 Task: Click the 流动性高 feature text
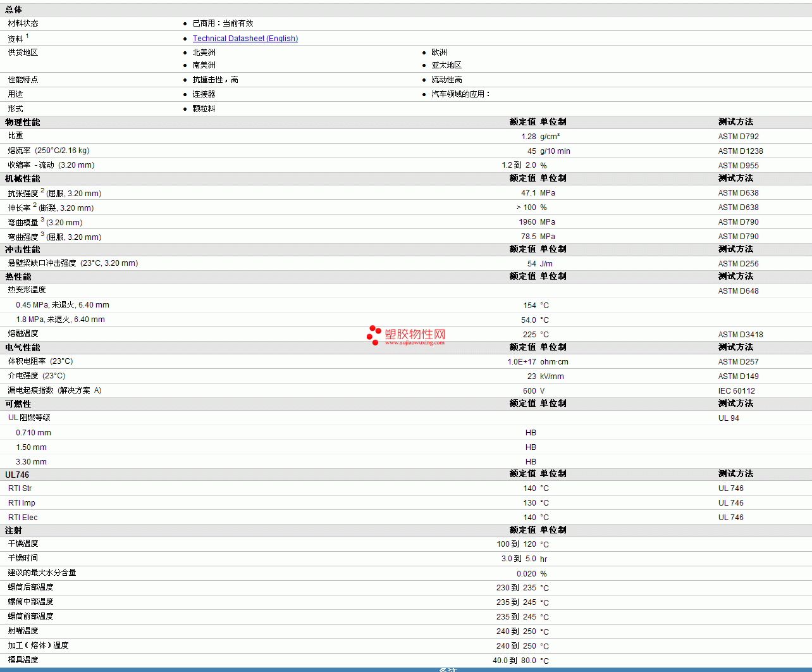[x=446, y=80]
